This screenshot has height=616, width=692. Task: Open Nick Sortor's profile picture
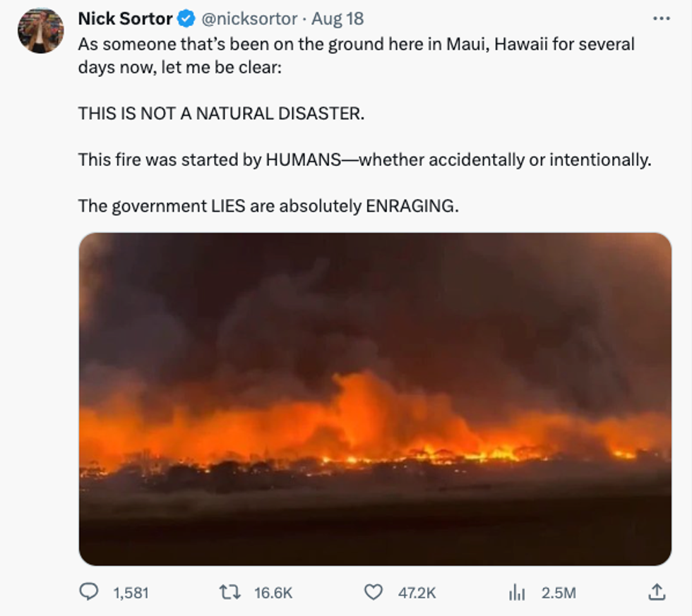[x=41, y=31]
